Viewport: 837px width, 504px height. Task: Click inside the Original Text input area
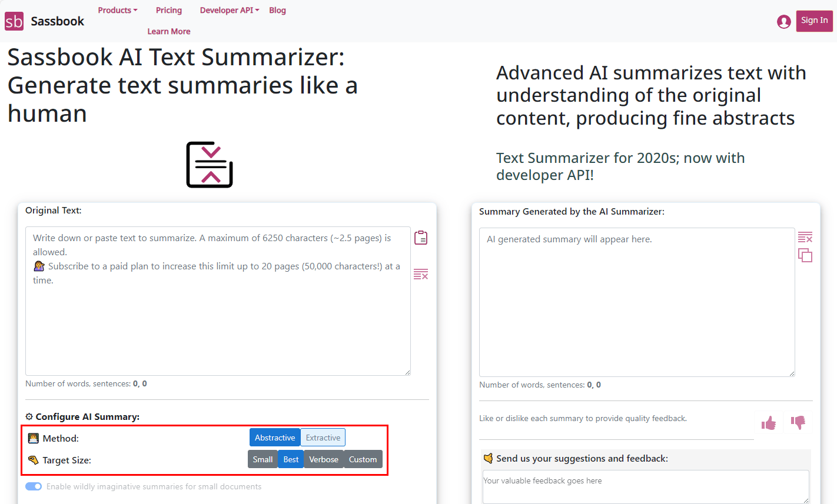coord(218,323)
